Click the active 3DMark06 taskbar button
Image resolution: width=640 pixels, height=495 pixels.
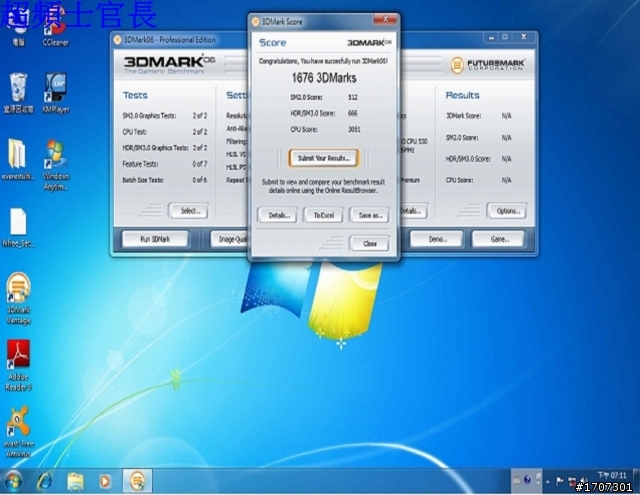click(x=138, y=481)
